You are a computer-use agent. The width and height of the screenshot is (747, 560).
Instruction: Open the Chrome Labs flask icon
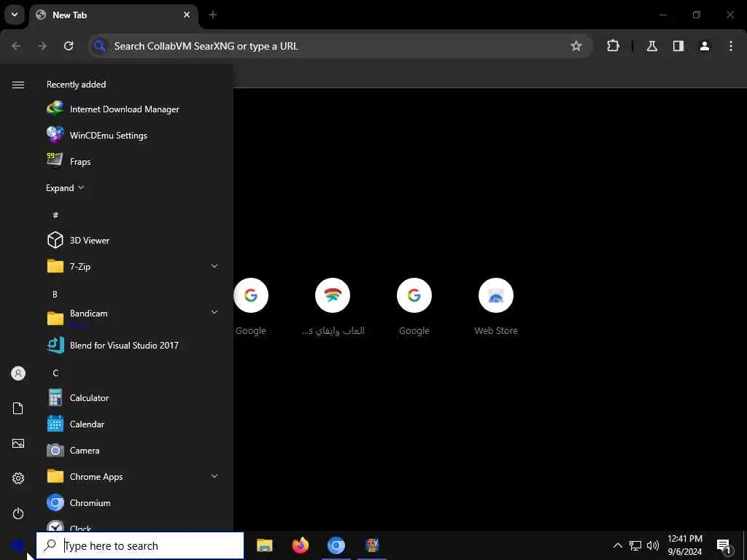[x=651, y=46]
